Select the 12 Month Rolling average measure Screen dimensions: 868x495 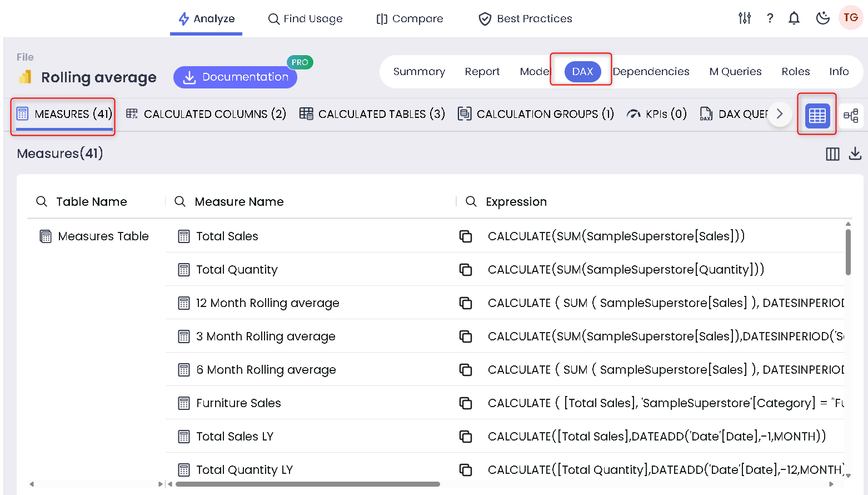pos(267,303)
